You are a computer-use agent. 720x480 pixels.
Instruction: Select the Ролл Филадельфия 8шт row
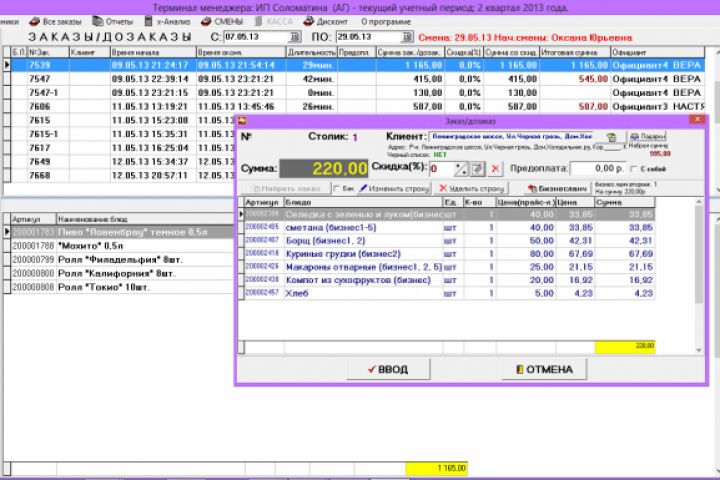click(119, 260)
